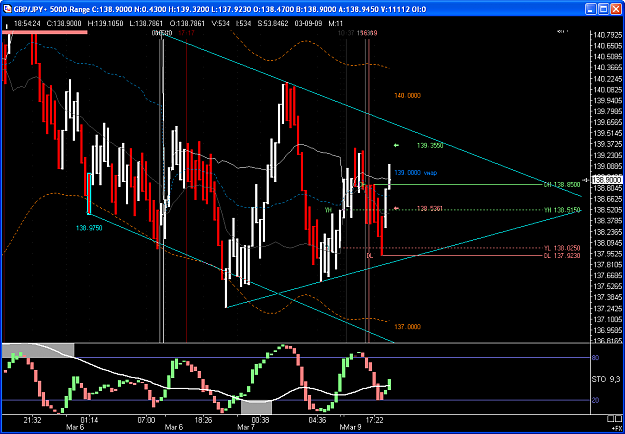Click the green arrow beside 139.3550
This screenshot has height=434, width=625.
[396, 146]
